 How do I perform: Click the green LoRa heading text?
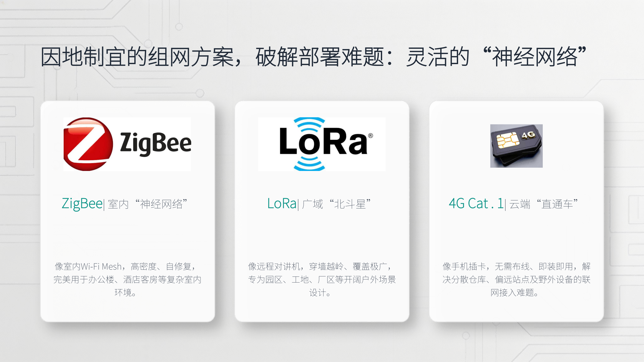[282, 204]
